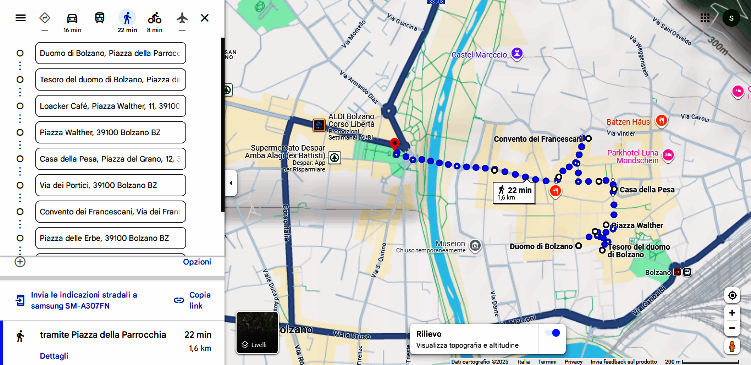
Task: Open the Livelli layers thumbnail
Action: point(257,332)
